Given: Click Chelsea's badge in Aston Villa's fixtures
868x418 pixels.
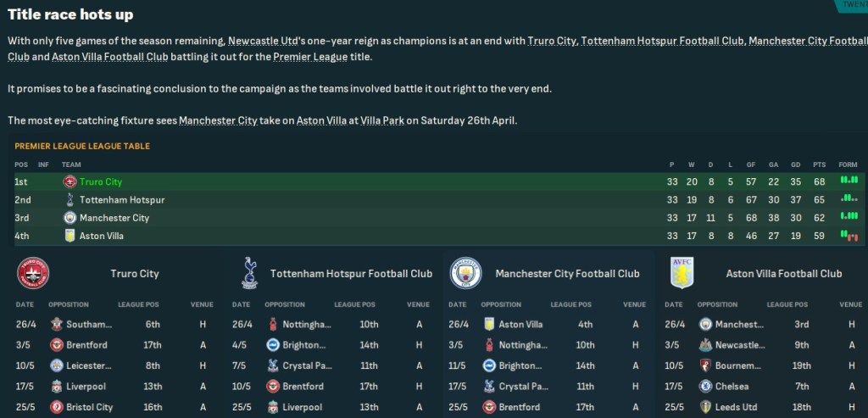Looking at the screenshot, I should [706, 386].
